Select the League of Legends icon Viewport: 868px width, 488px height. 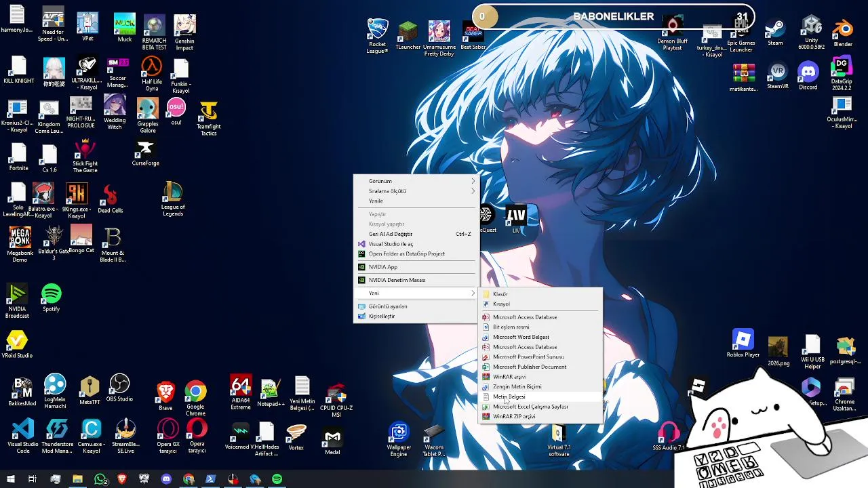coord(173,199)
